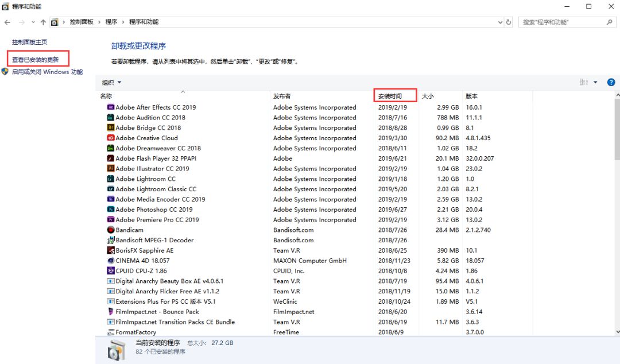Screen dimensions: 620x364
Task: Sort by the 发布者 column header
Action: pos(282,96)
